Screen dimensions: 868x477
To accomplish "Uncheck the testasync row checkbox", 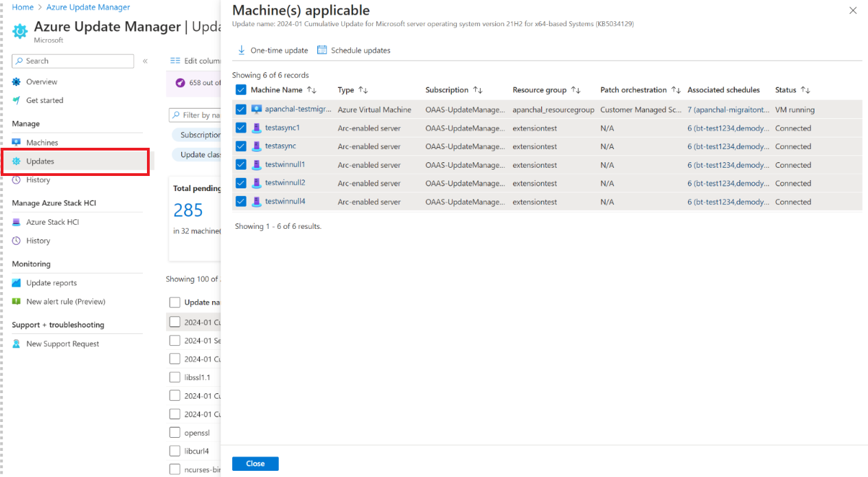I will (x=241, y=146).
